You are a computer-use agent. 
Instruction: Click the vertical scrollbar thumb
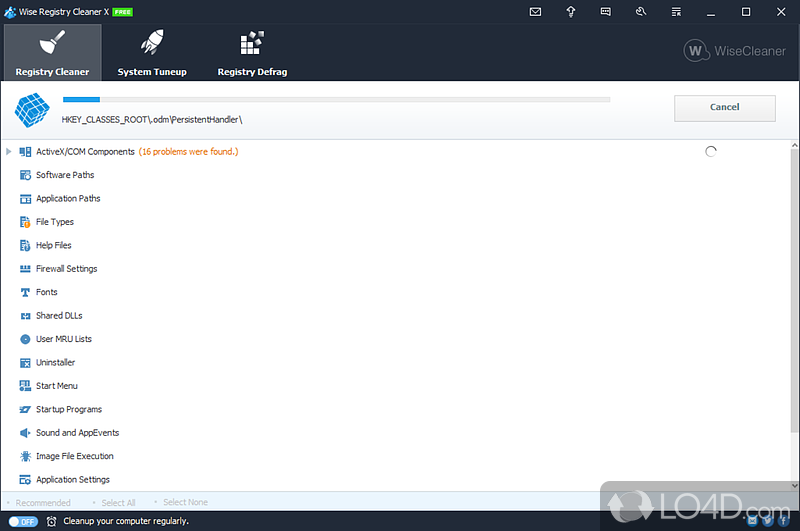pyautogui.click(x=794, y=292)
